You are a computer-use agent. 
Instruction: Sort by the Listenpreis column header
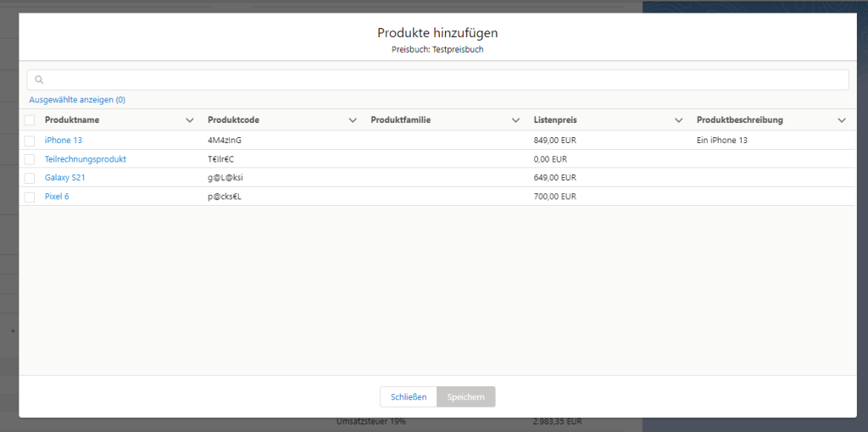tap(555, 120)
